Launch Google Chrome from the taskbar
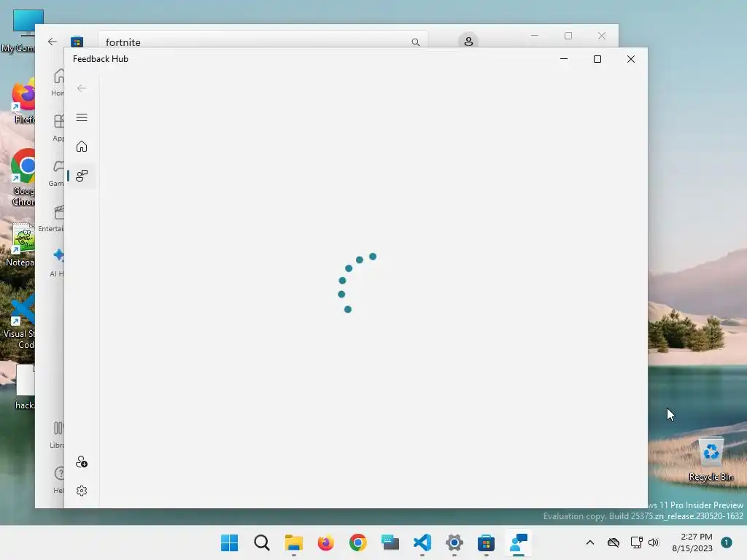 pyautogui.click(x=357, y=542)
